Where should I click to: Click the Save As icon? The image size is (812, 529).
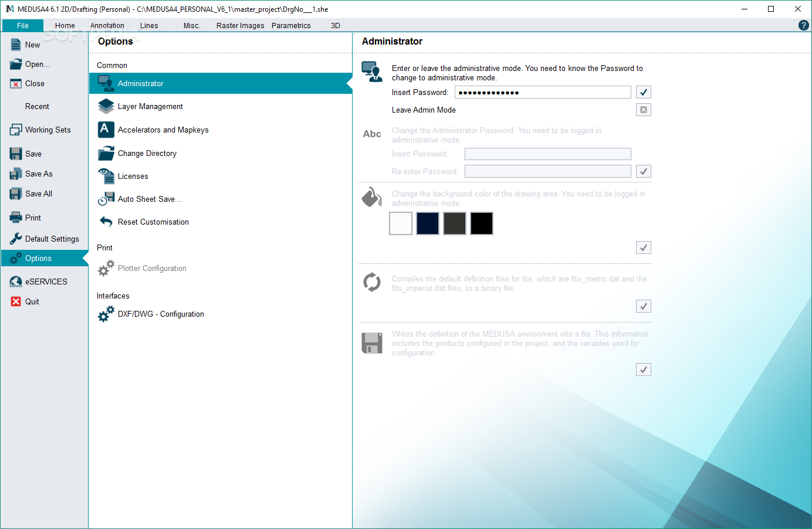tap(16, 174)
